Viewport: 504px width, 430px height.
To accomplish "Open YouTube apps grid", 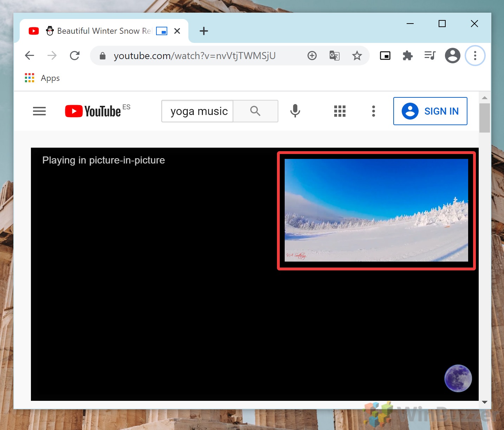I will click(340, 111).
